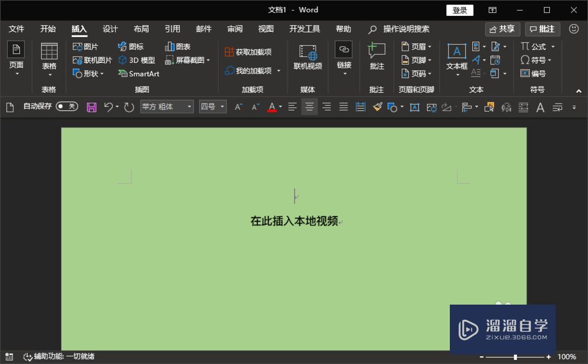
Task: Switch to the 设计 ribbon tab
Action: [x=110, y=28]
